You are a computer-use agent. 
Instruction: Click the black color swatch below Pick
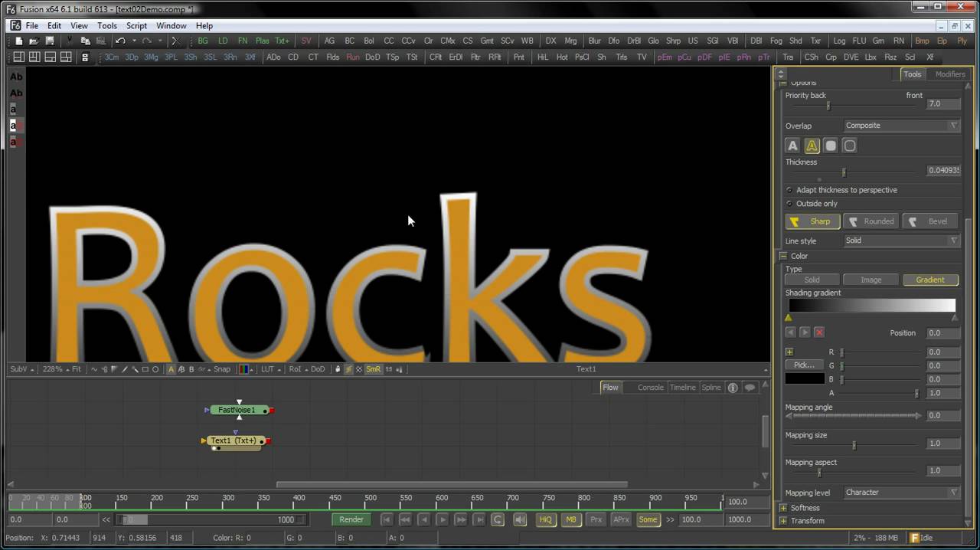tap(805, 379)
